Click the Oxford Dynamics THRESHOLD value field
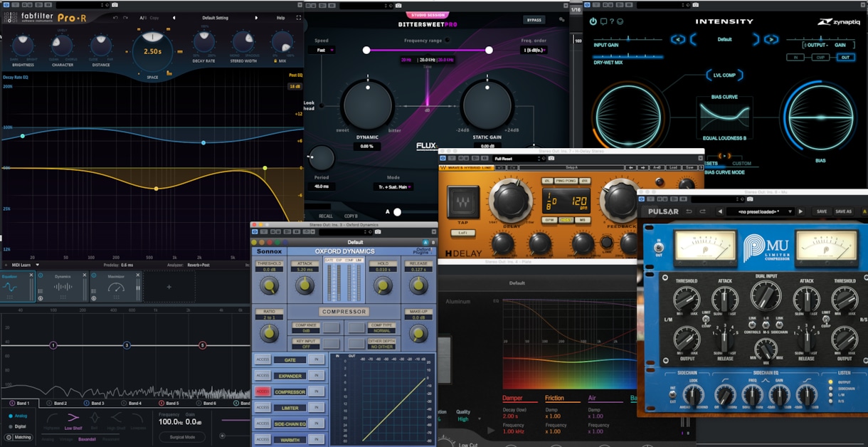Screen dimensions: 868x447 269,270
